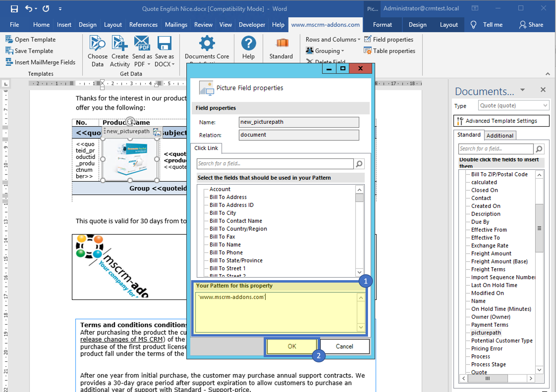The height and width of the screenshot is (392, 556).
Task: Click Field properties in ribbon
Action: tap(389, 39)
